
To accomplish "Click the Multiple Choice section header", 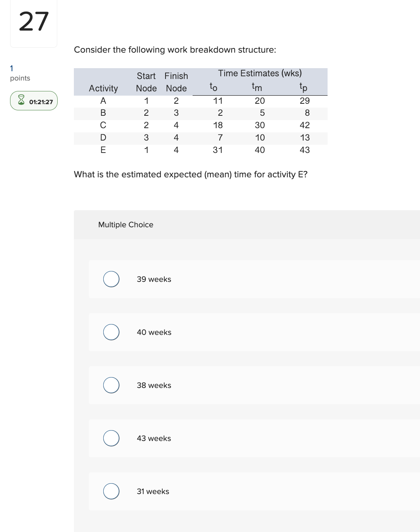I will [x=126, y=225].
